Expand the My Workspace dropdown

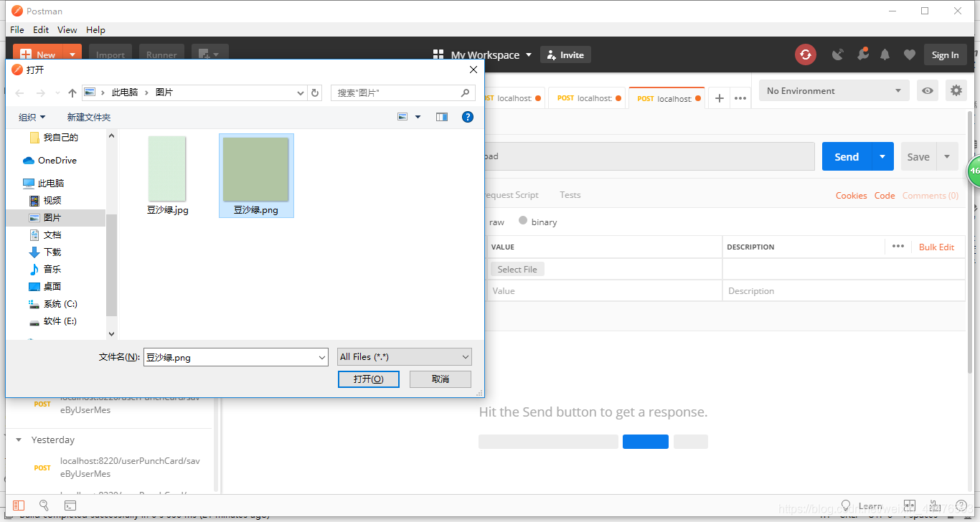tap(529, 54)
